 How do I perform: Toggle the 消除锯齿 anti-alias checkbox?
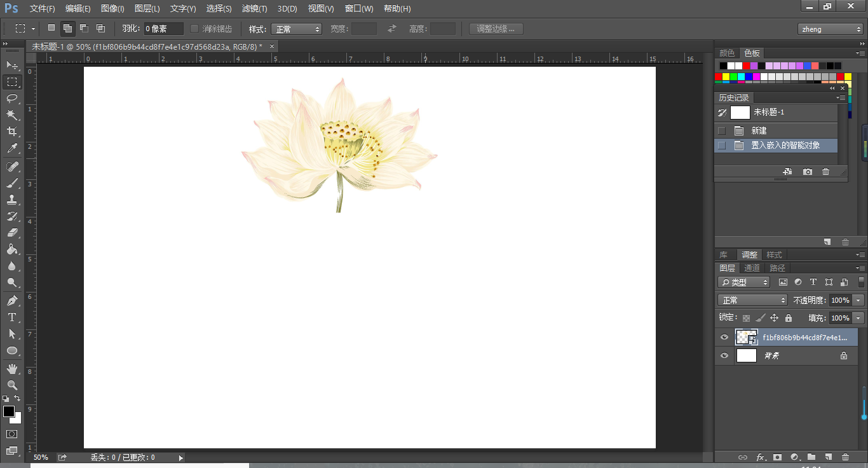point(195,29)
